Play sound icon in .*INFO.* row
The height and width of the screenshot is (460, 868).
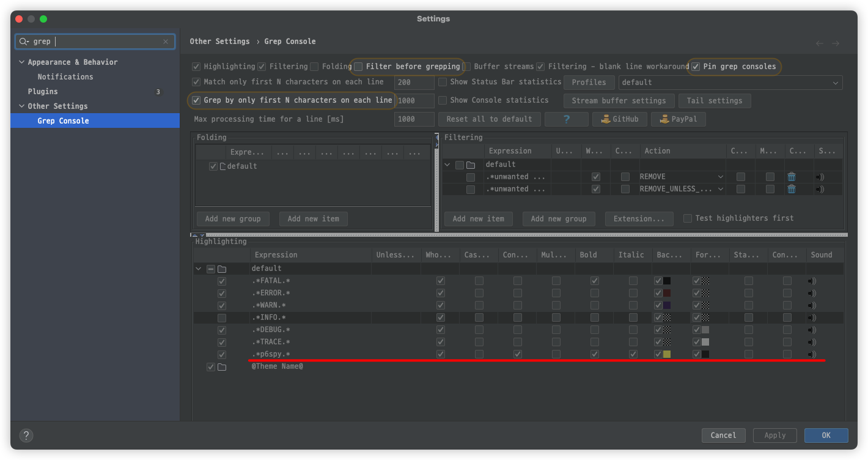coord(811,317)
